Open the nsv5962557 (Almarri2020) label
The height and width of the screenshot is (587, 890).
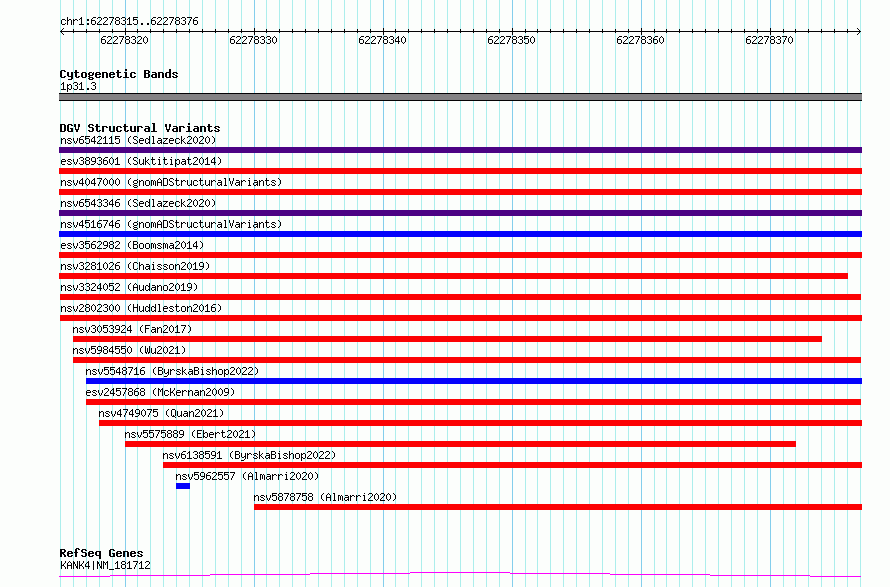(x=247, y=476)
